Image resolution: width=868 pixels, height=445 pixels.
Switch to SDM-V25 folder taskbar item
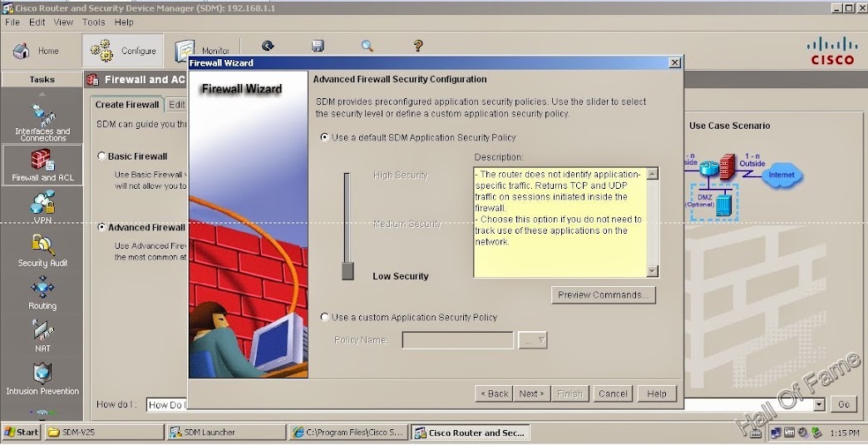[104, 433]
